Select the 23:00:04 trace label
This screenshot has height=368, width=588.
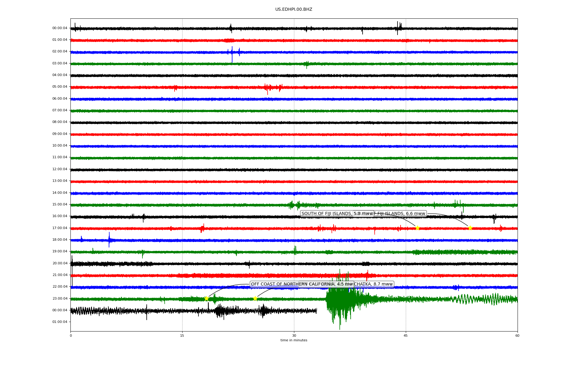[60, 299]
